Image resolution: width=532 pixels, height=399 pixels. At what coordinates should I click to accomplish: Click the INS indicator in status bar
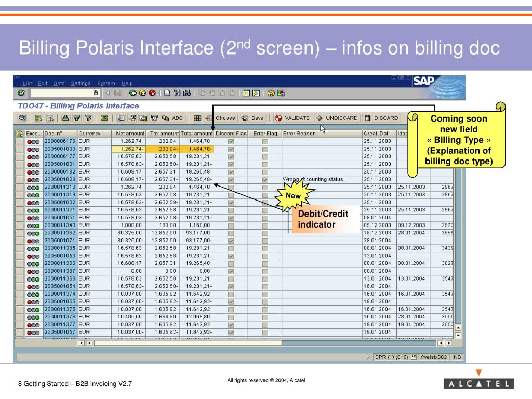(x=456, y=357)
